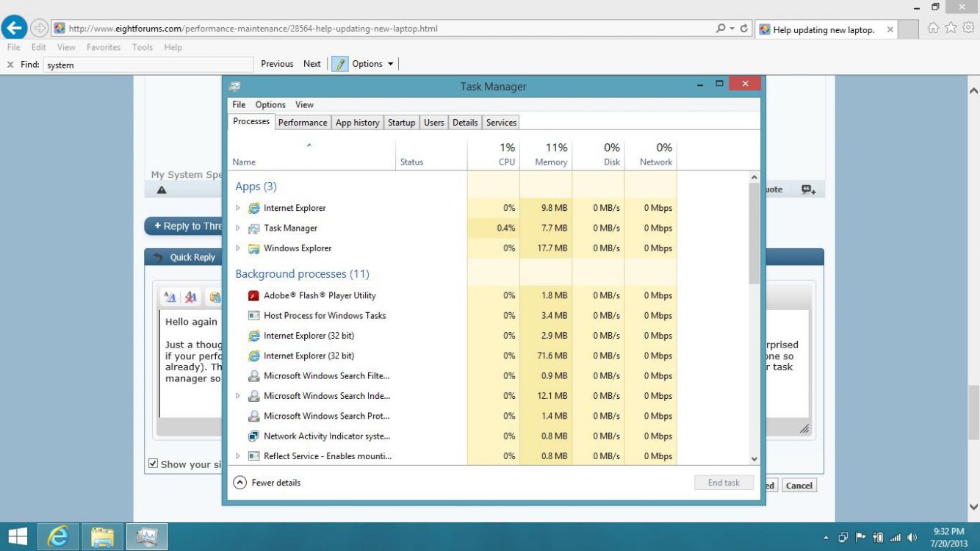This screenshot has width=980, height=551.
Task: Click the Internet Explorer taskbar icon
Action: click(58, 536)
